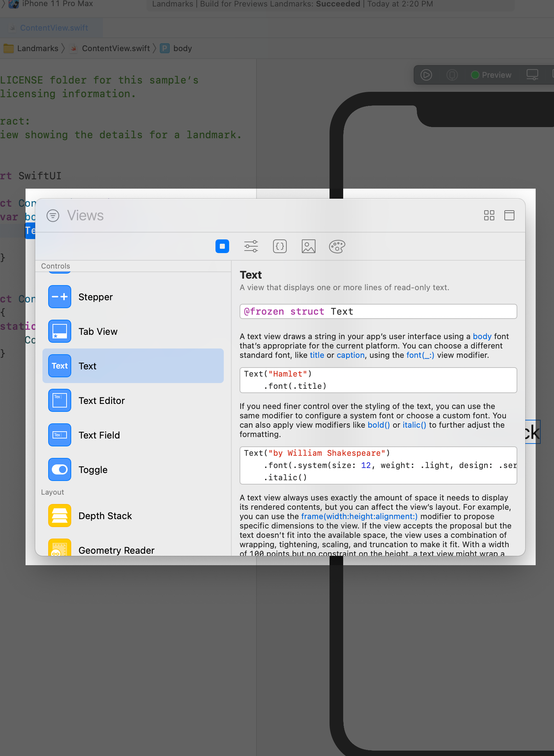Open the frame(width:height:alignment:) link
Screen dimensions: 554x756
click(359, 517)
